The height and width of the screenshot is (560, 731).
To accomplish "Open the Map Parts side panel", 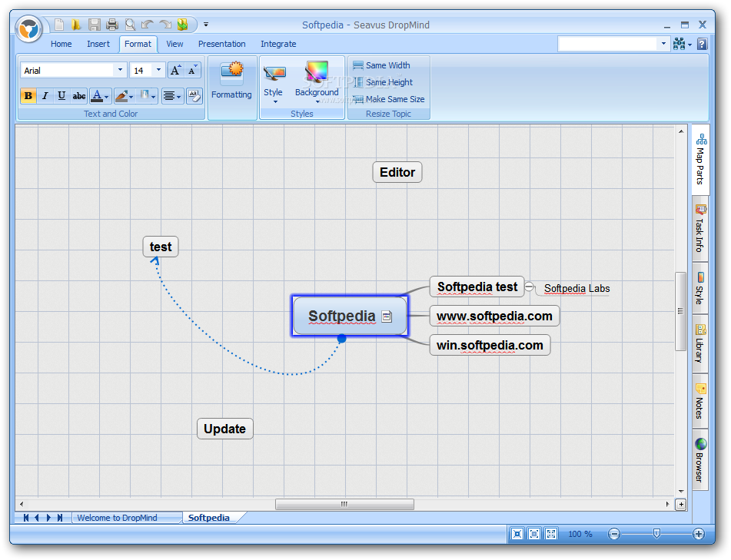I will 701,159.
